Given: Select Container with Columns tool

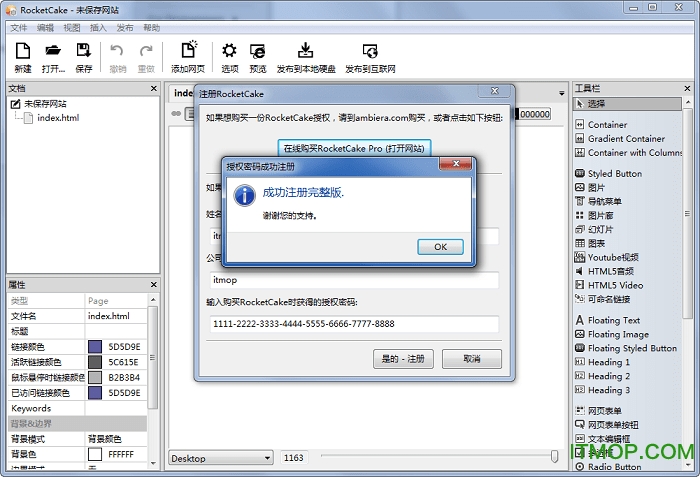Looking at the screenshot, I should pyautogui.click(x=629, y=152).
